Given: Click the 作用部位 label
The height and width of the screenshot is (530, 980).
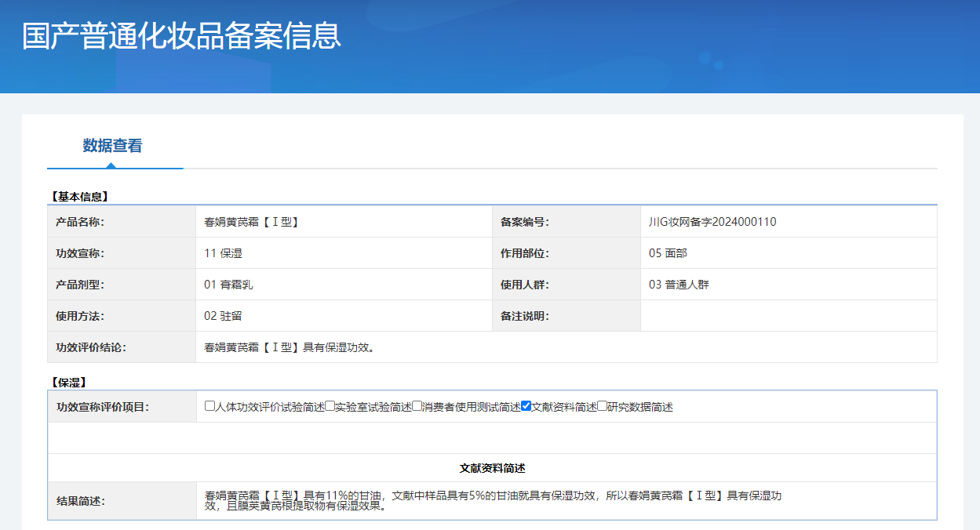Looking at the screenshot, I should coord(525,253).
